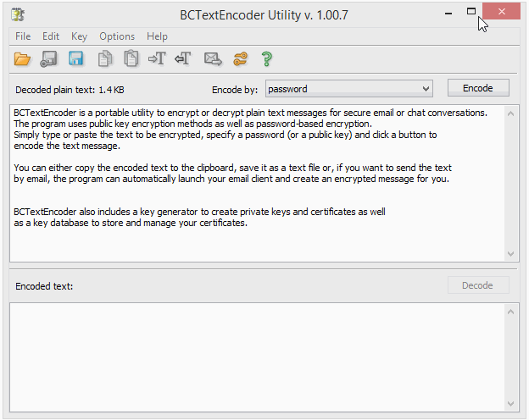
Task: Close the BCTextEncoder window
Action: click(501, 12)
